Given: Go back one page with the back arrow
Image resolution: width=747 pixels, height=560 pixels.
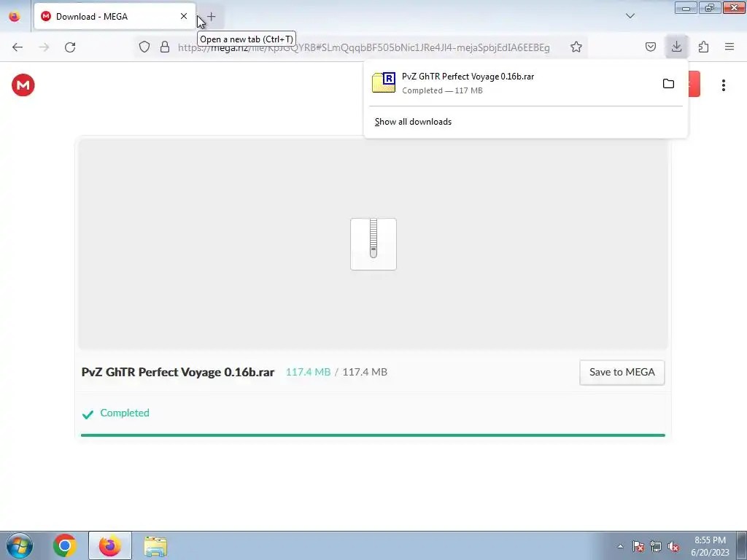Looking at the screenshot, I should 18,47.
